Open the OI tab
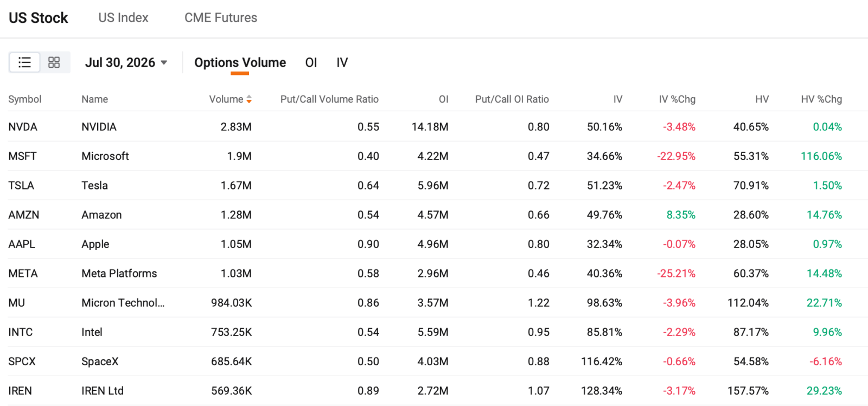Image resolution: width=868 pixels, height=406 pixels. (x=311, y=62)
